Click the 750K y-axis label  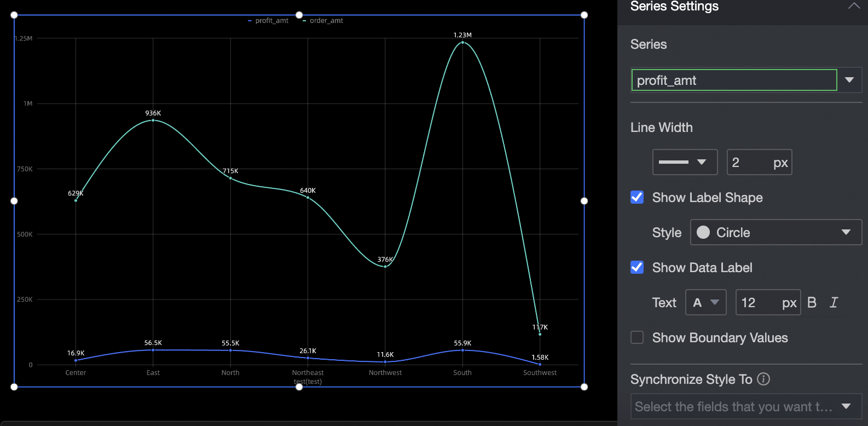pos(25,169)
